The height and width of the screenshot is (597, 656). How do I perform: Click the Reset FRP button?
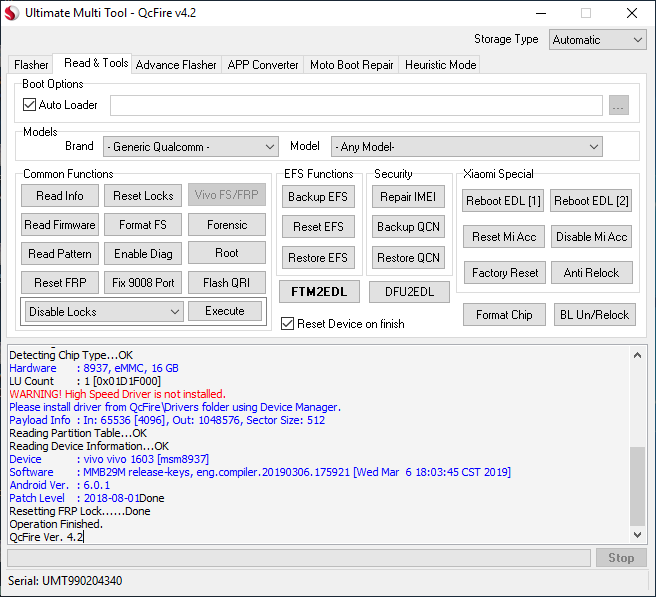click(x=60, y=282)
